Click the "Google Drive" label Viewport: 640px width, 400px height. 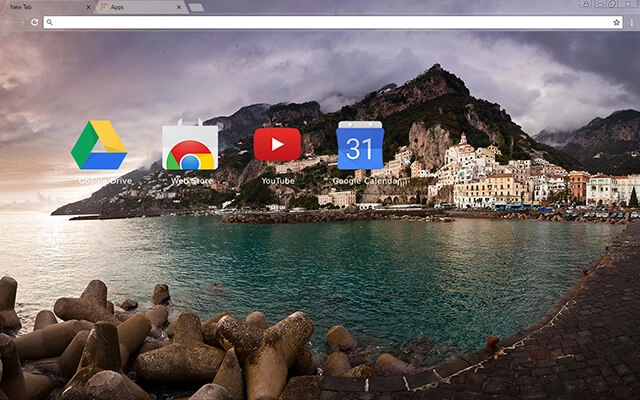click(105, 181)
